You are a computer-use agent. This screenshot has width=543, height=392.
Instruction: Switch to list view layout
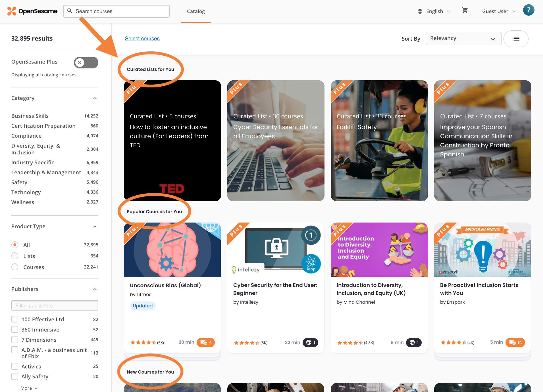(x=516, y=39)
